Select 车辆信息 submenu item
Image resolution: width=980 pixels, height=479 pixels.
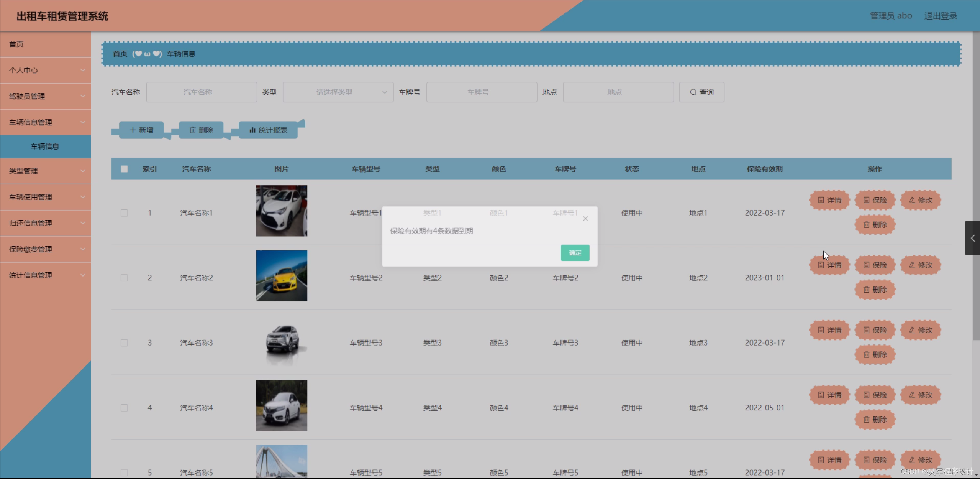coord(45,146)
